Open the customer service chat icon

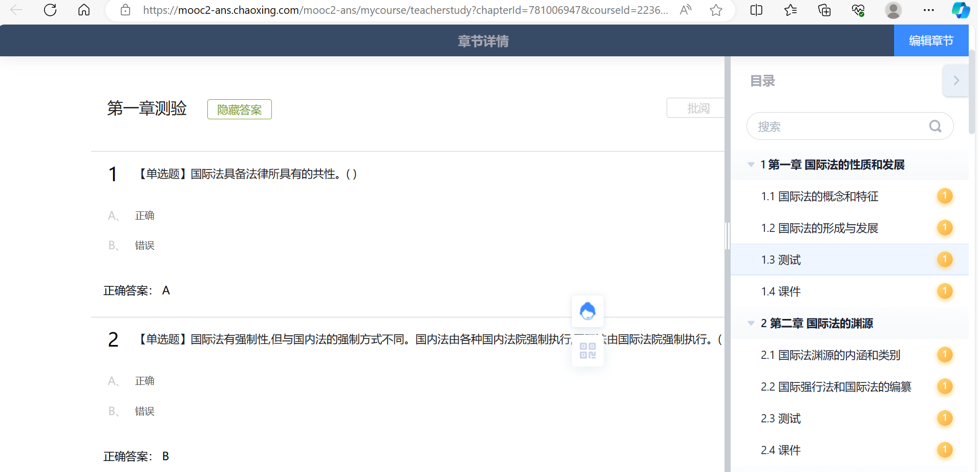pos(587,311)
